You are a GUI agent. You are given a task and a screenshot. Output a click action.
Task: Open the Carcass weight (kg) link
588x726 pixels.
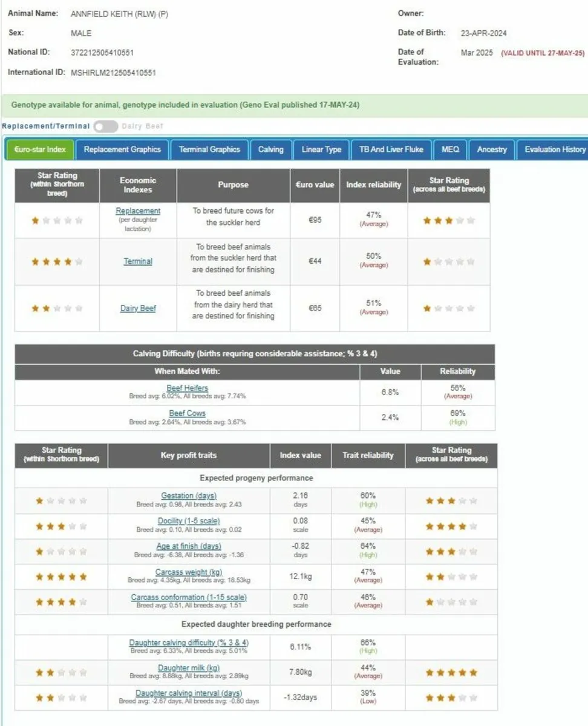pos(189,572)
